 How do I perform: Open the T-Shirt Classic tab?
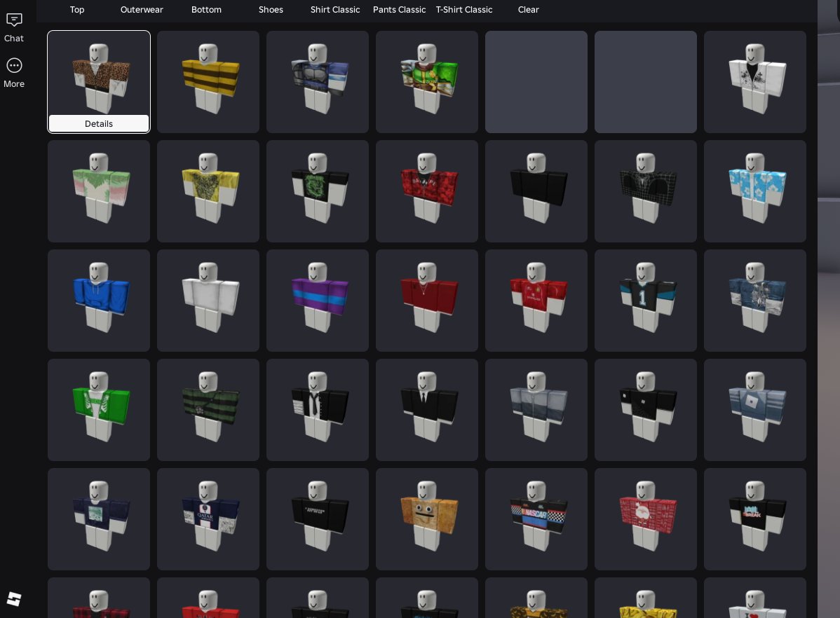[464, 10]
